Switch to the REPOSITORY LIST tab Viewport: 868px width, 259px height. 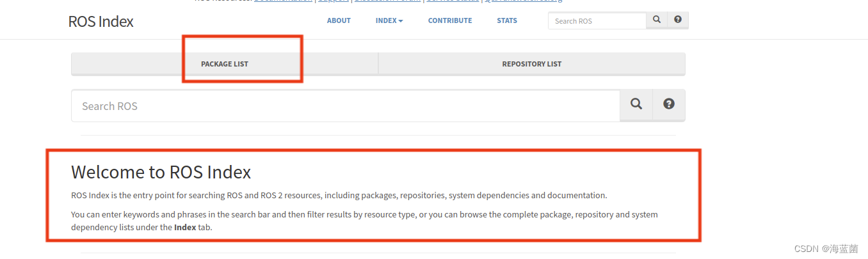point(532,64)
